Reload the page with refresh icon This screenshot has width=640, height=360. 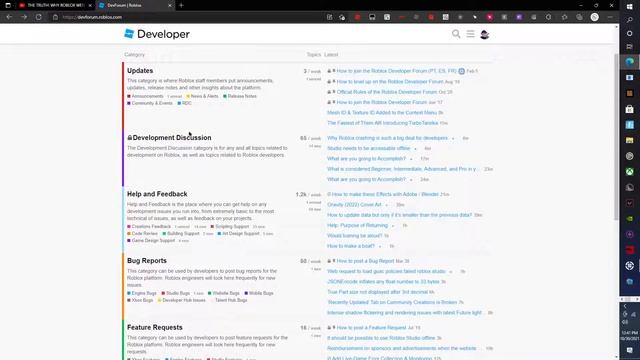(38, 17)
